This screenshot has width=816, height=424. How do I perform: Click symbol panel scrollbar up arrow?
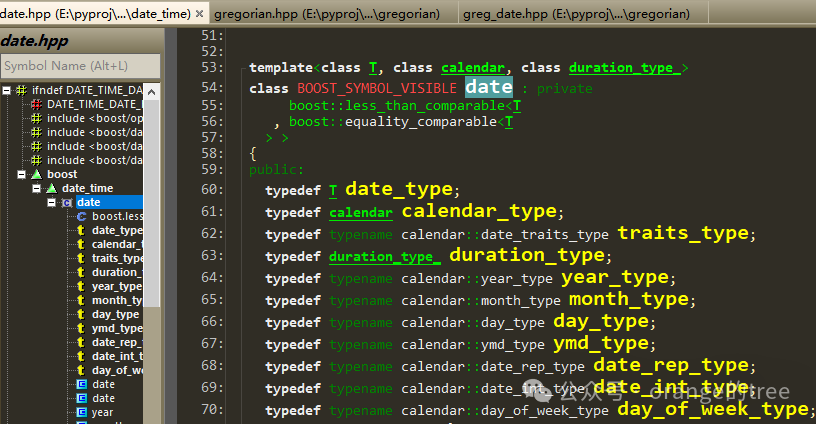[151, 93]
